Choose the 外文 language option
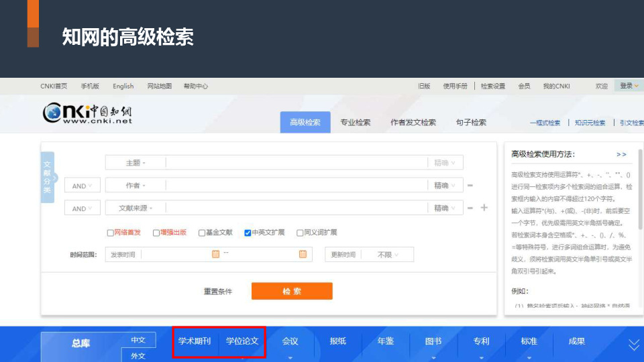Viewport: 644px width, 362px height. click(x=138, y=355)
